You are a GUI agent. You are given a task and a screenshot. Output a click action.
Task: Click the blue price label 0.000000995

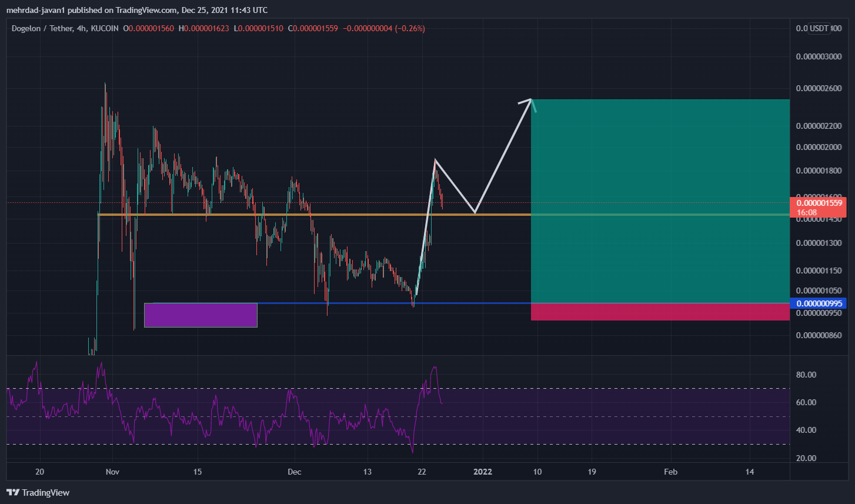(820, 303)
